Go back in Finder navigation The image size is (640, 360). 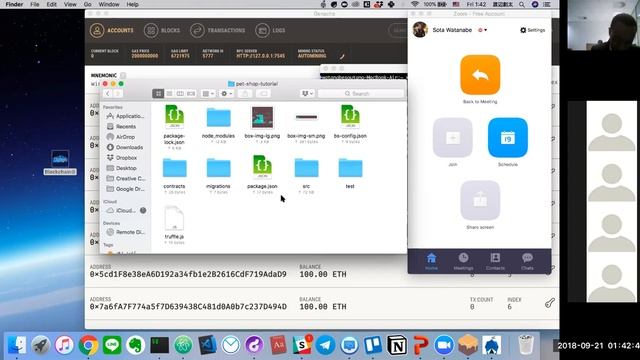108,94
